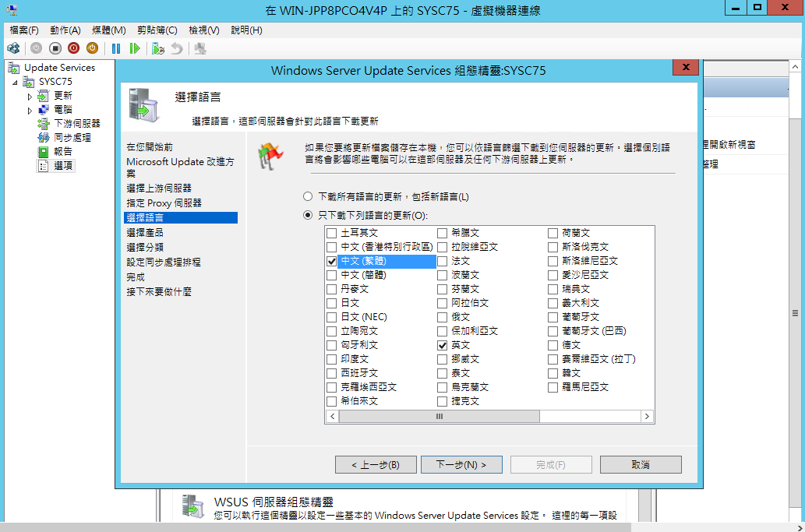
Task: Click the Ctrl+Alt+Delete toolbar icon
Action: 13,49
